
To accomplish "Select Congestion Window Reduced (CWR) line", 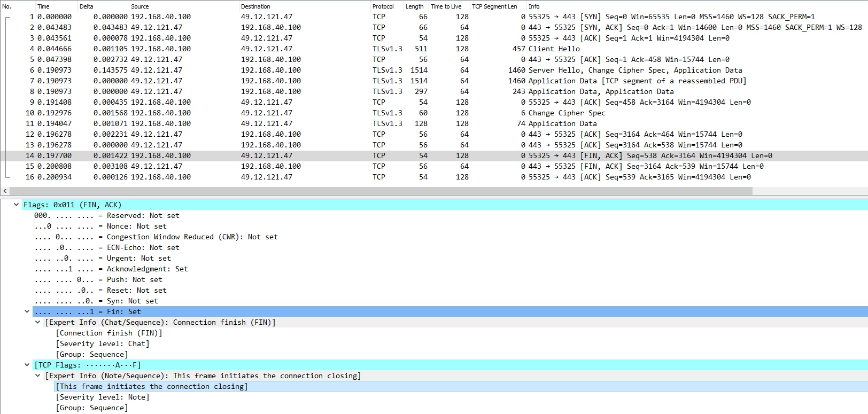I will click(156, 237).
